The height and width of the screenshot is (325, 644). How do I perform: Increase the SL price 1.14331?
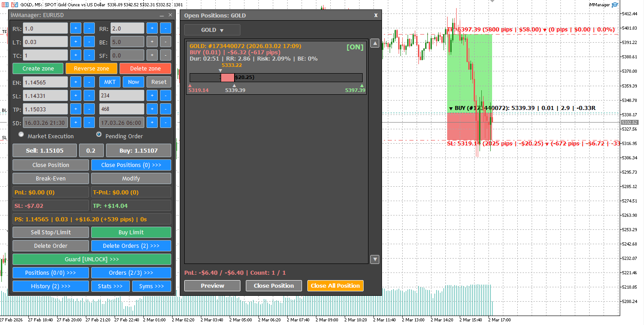(x=76, y=96)
